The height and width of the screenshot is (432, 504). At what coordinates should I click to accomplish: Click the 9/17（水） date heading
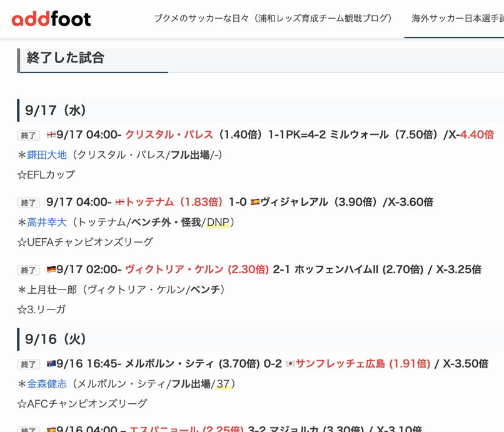pos(55,111)
